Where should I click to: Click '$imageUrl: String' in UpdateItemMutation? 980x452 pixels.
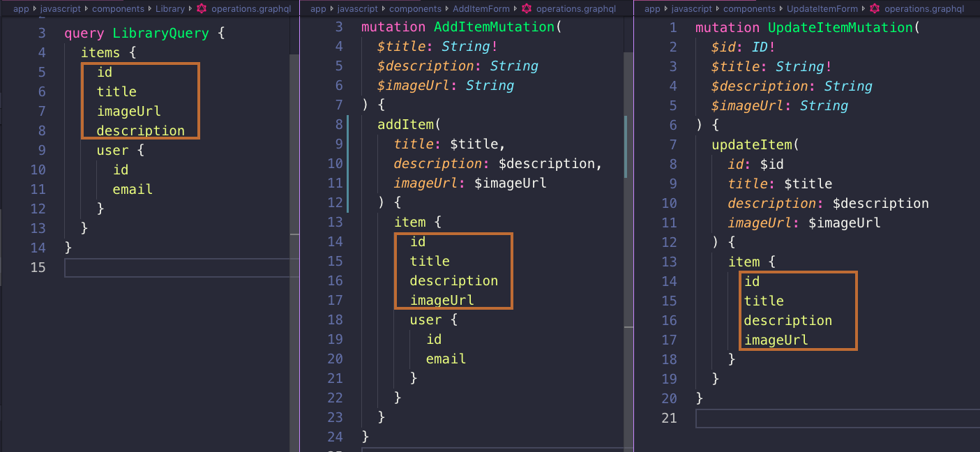click(x=780, y=105)
